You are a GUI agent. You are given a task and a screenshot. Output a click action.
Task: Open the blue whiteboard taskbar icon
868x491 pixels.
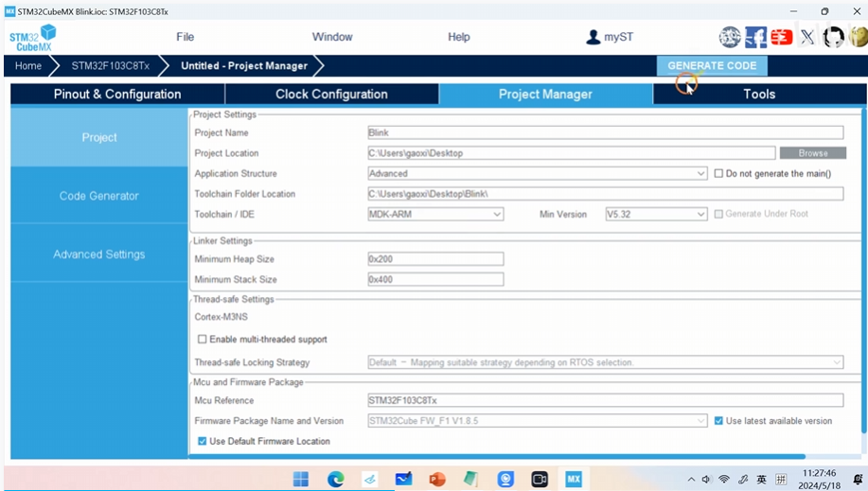click(x=403, y=479)
